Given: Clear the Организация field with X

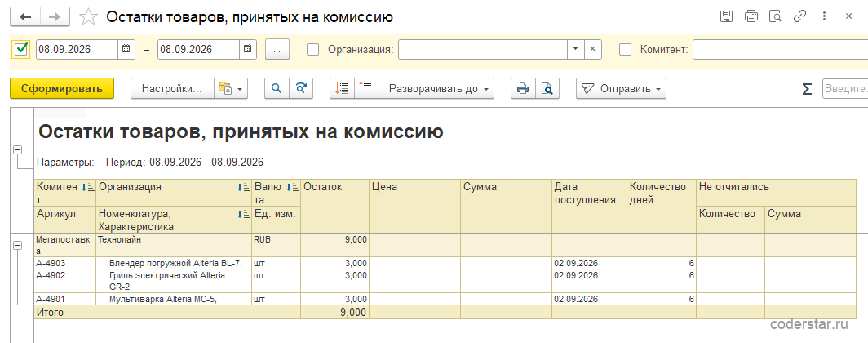Looking at the screenshot, I should (x=592, y=49).
